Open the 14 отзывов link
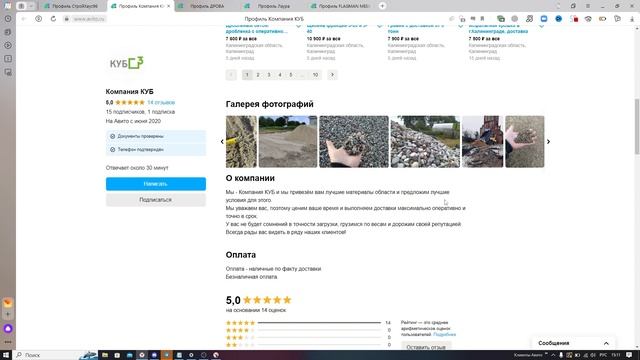This screenshot has width=640, height=360. point(161,102)
